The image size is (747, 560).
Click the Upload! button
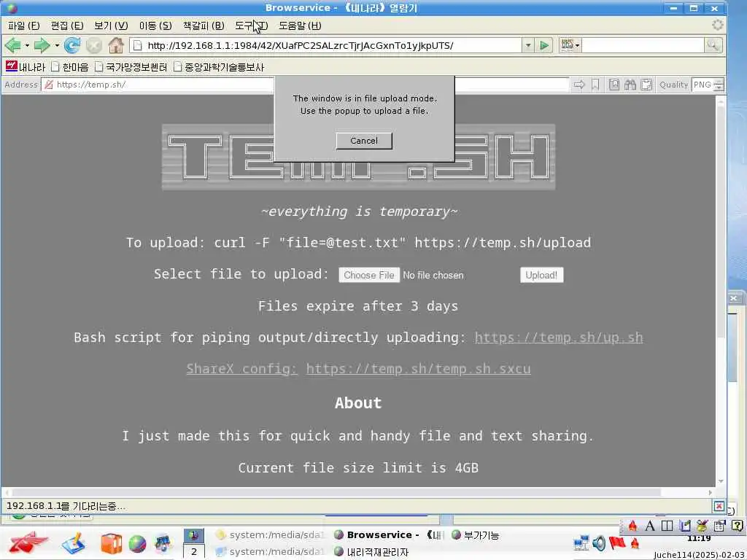coord(541,275)
